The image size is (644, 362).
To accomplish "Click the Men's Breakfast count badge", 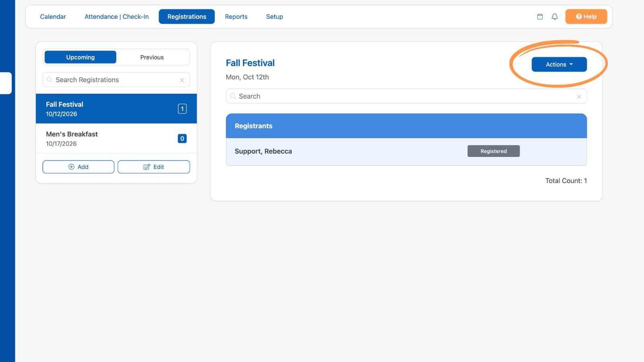I will 182,138.
